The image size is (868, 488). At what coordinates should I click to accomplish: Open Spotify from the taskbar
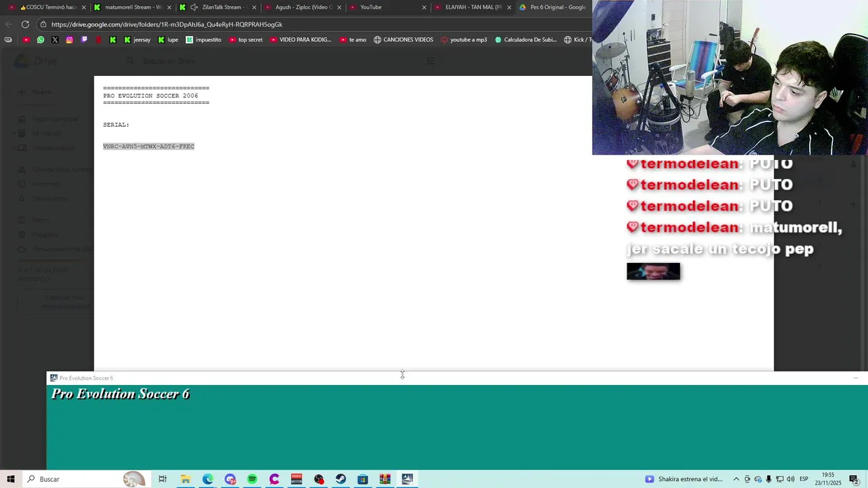pyautogui.click(x=252, y=479)
